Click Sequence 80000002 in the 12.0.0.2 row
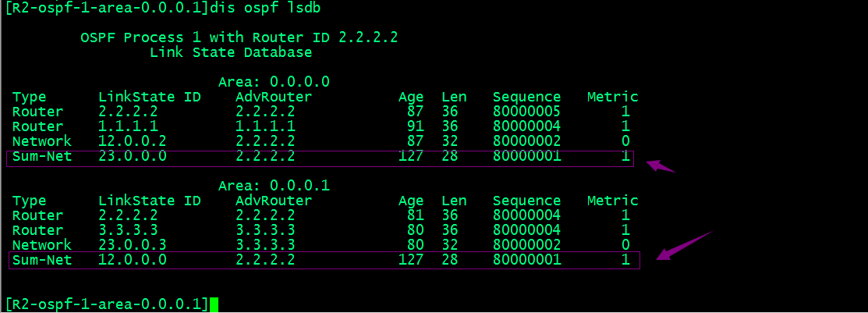Viewport: 868px width, 313px height. point(526,140)
